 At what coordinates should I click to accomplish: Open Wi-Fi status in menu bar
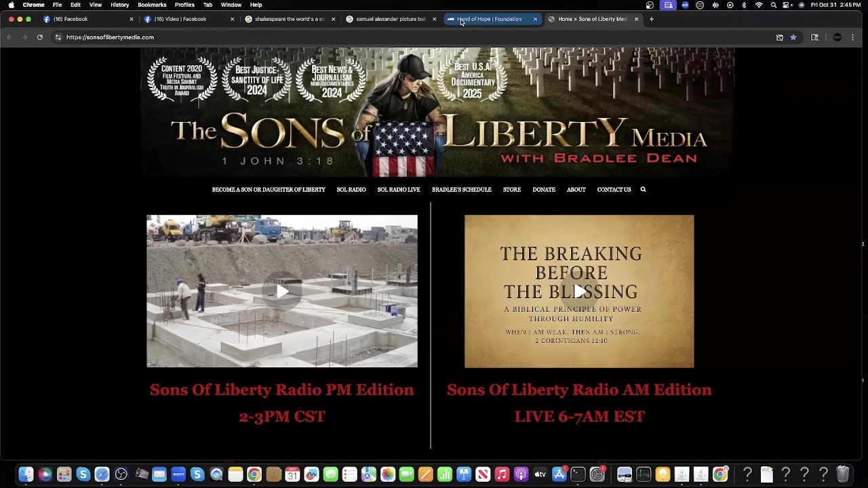pyautogui.click(x=759, y=5)
